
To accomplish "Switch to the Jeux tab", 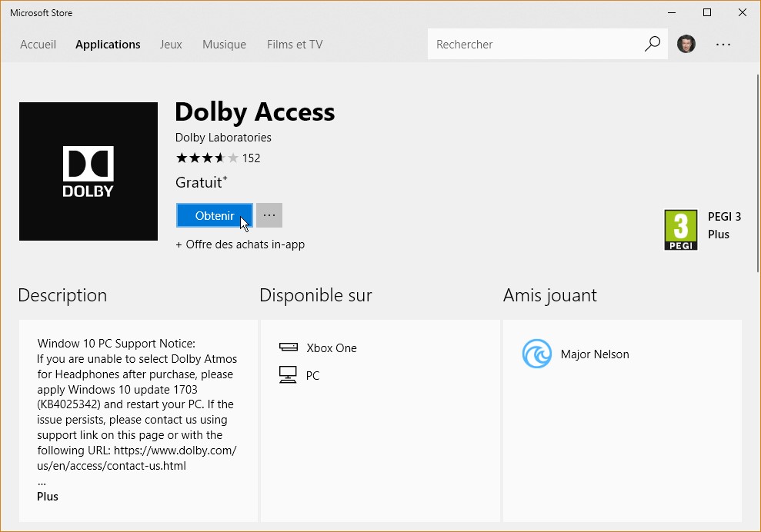I will pos(171,45).
